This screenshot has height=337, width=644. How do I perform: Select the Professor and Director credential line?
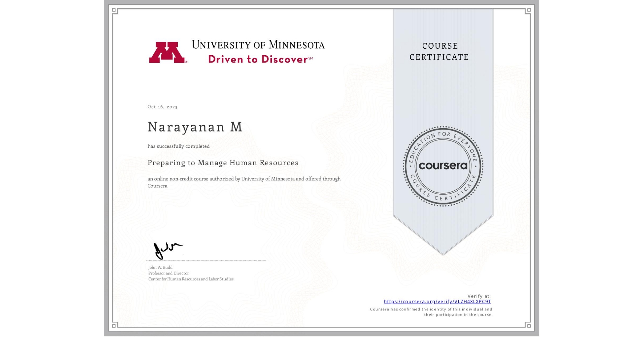pos(168,273)
